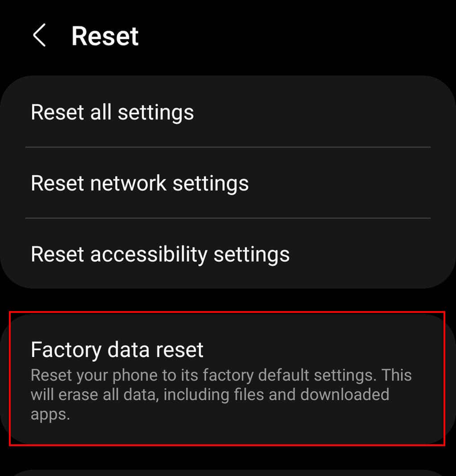Select "Reset accessibility settings"

[160, 254]
